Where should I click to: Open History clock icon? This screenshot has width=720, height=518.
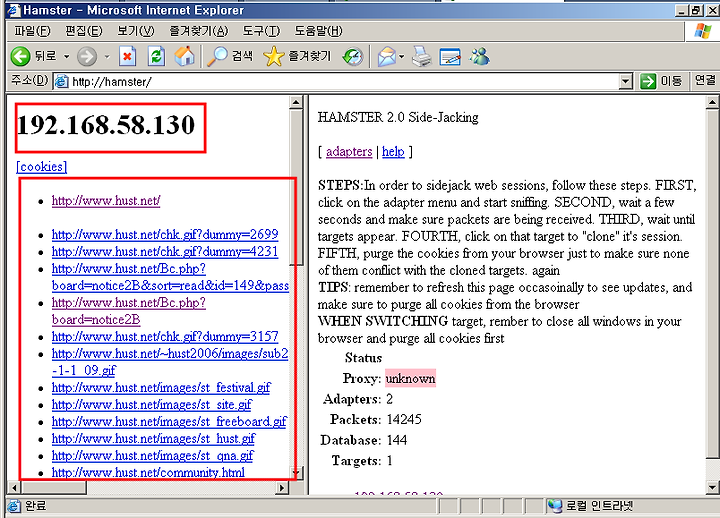(x=353, y=56)
